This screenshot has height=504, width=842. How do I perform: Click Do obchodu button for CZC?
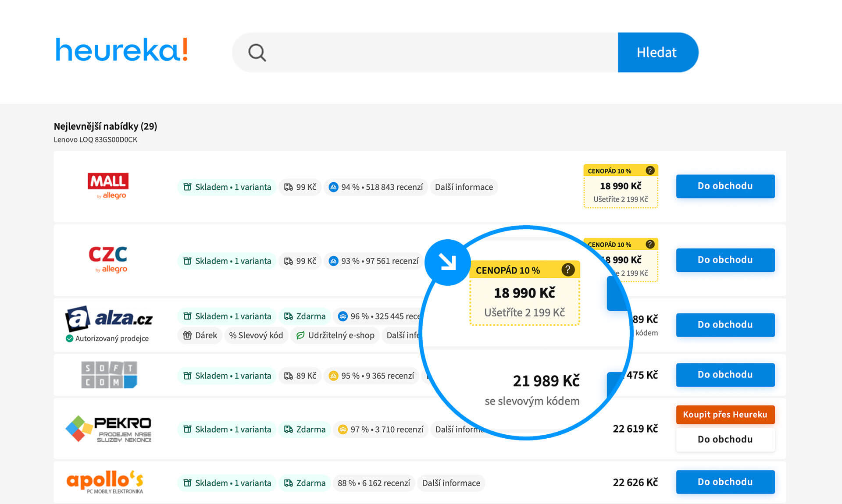tap(725, 260)
